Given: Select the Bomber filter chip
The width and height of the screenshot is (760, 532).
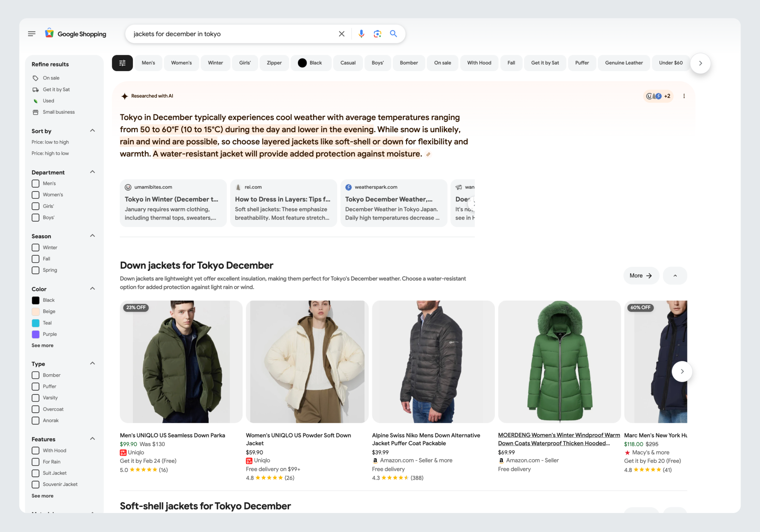Looking at the screenshot, I should pos(408,63).
